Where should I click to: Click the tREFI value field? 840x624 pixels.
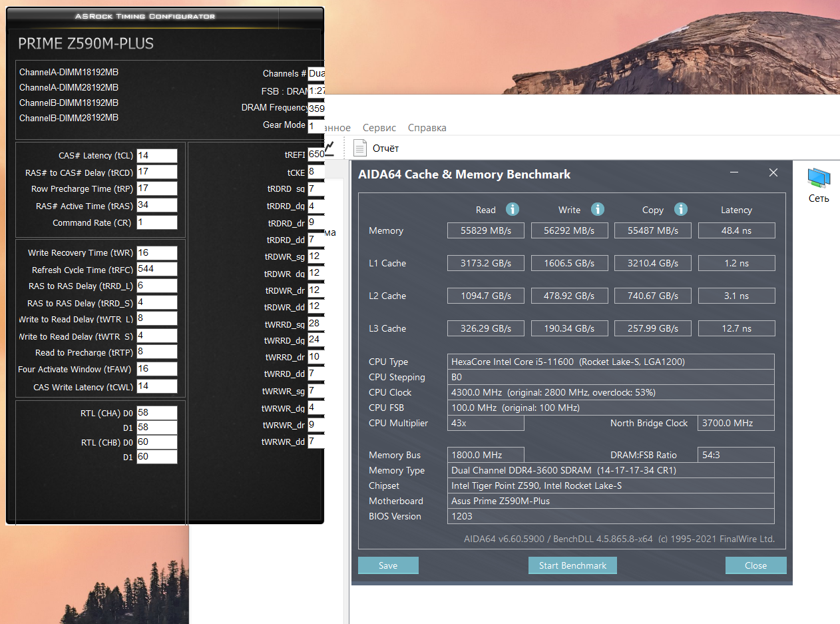[x=316, y=154]
